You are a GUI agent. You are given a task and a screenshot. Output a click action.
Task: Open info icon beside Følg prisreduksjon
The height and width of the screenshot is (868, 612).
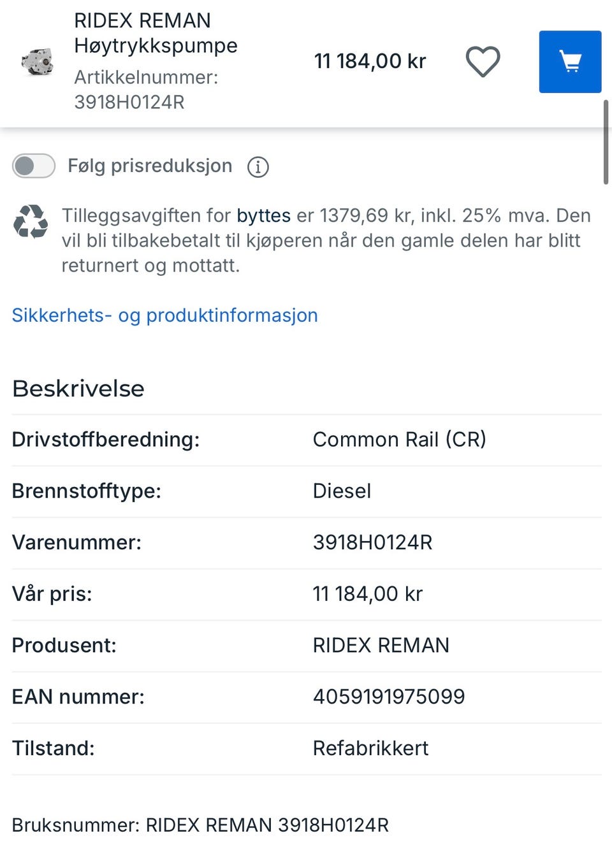[x=258, y=167]
